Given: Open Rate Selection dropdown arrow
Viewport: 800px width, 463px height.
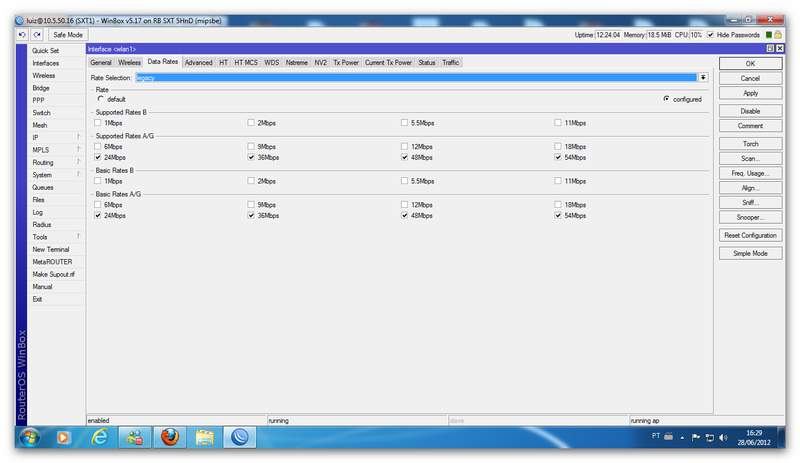Looking at the screenshot, I should tap(703, 78).
